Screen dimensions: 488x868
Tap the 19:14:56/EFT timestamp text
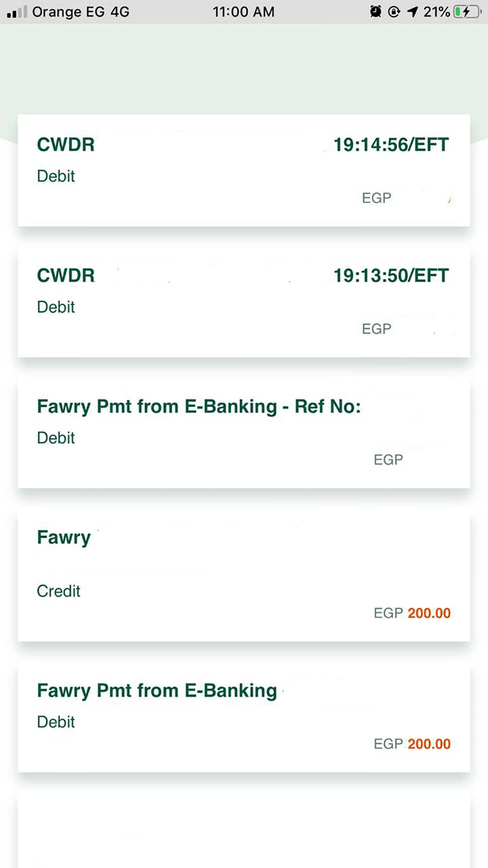point(391,145)
